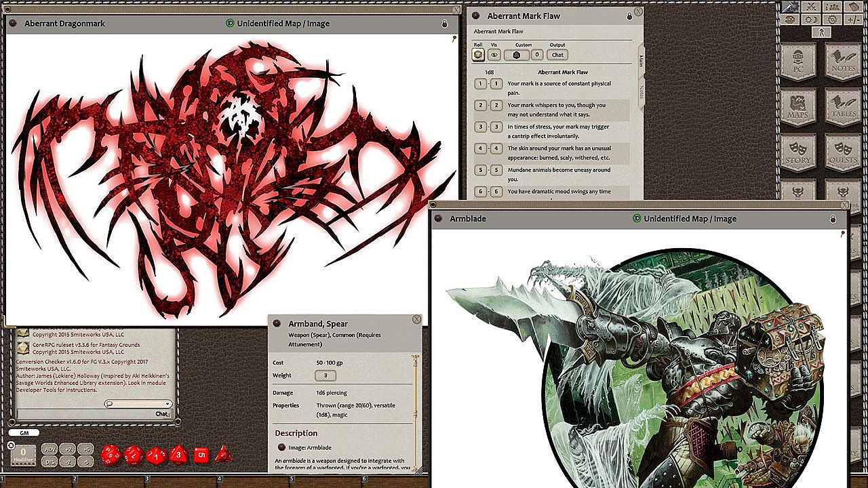Screen dimensions: 868x488
Task: Open the Quests sidebar button
Action: (x=842, y=152)
